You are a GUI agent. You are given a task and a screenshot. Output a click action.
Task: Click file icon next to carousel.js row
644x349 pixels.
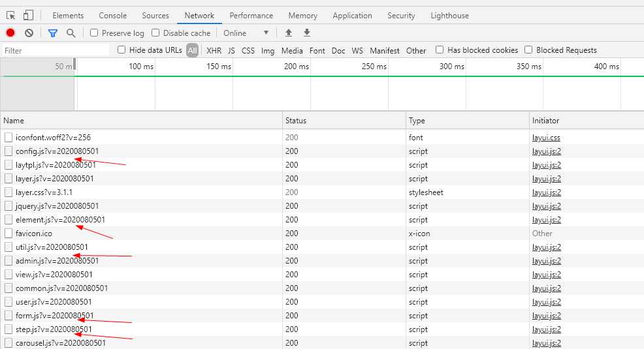click(x=8, y=343)
